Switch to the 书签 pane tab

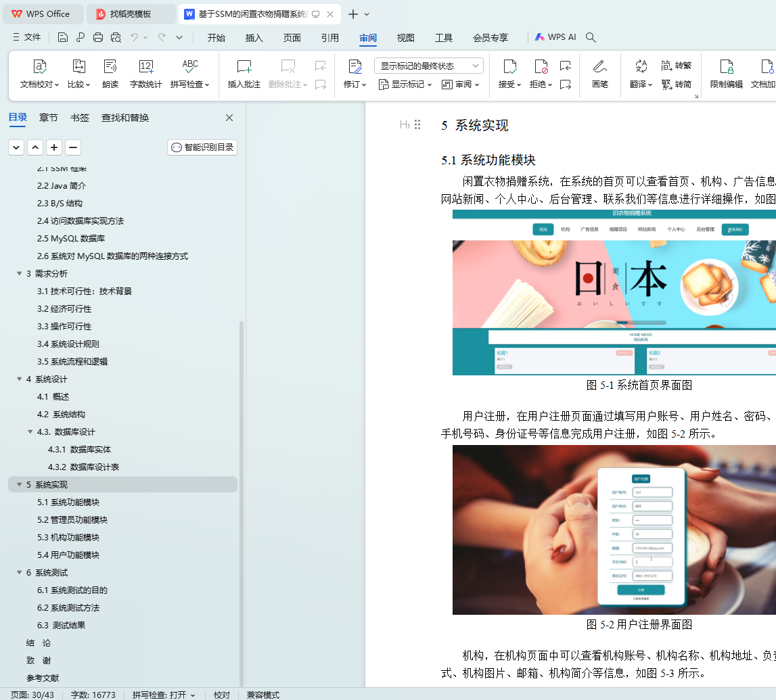pyautogui.click(x=80, y=118)
